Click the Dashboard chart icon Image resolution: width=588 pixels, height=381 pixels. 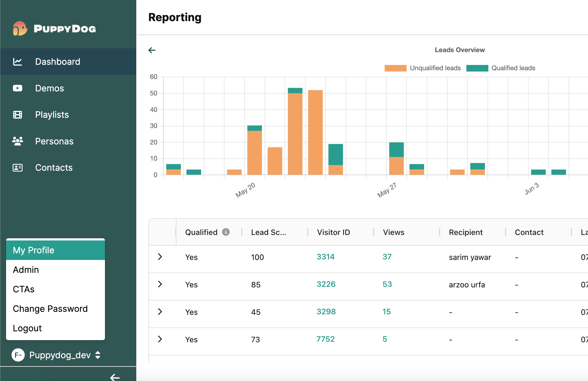point(18,62)
